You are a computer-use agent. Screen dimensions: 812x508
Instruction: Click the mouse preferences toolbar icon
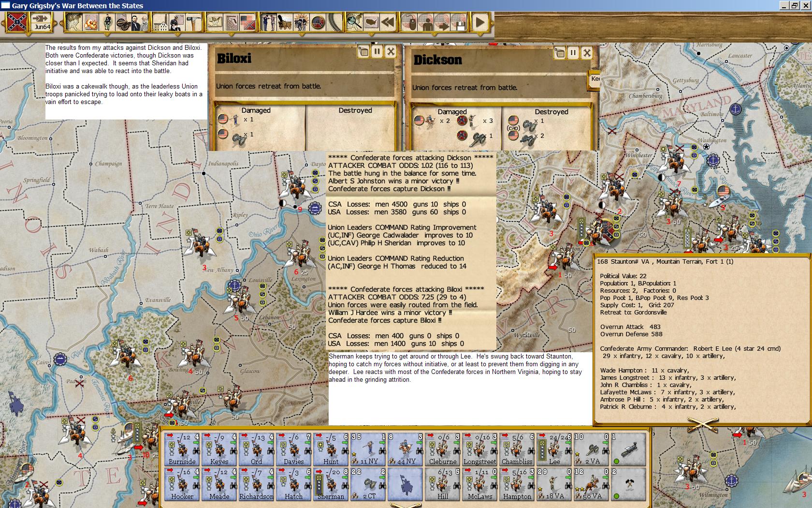410,22
